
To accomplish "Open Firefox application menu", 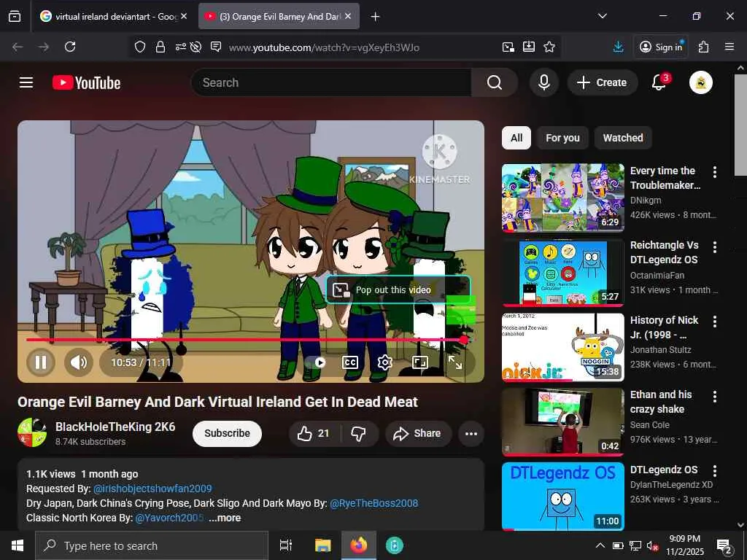I will pyautogui.click(x=729, y=47).
